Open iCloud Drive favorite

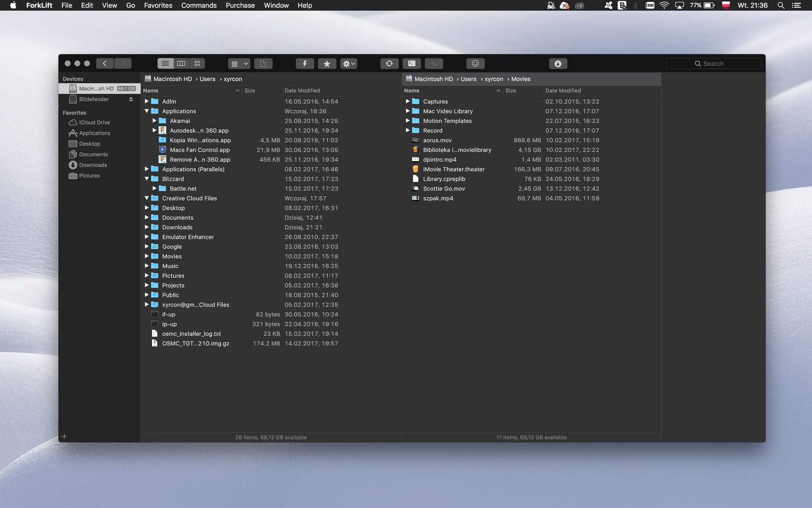tap(94, 122)
